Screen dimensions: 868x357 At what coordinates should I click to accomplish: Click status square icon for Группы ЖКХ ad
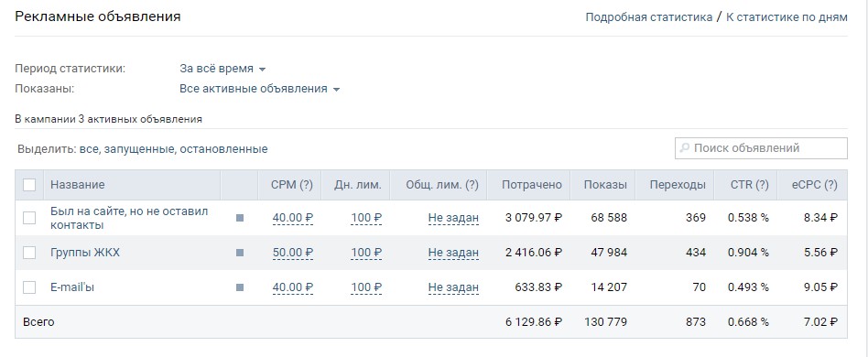click(240, 253)
